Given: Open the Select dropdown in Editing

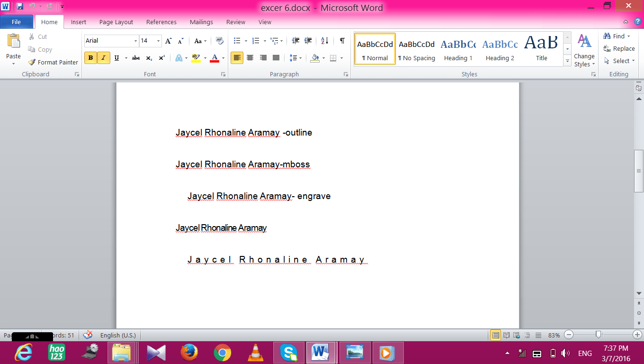Looking at the screenshot, I should tap(620, 61).
